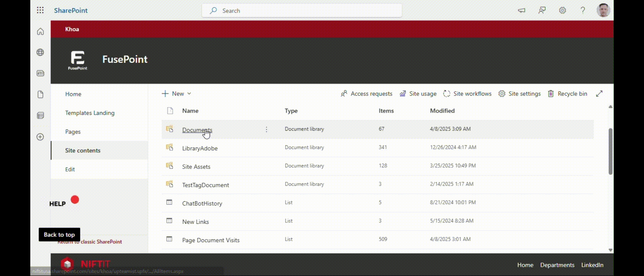Open the LibraryAdobe document library
The height and width of the screenshot is (276, 644).
pos(200,148)
